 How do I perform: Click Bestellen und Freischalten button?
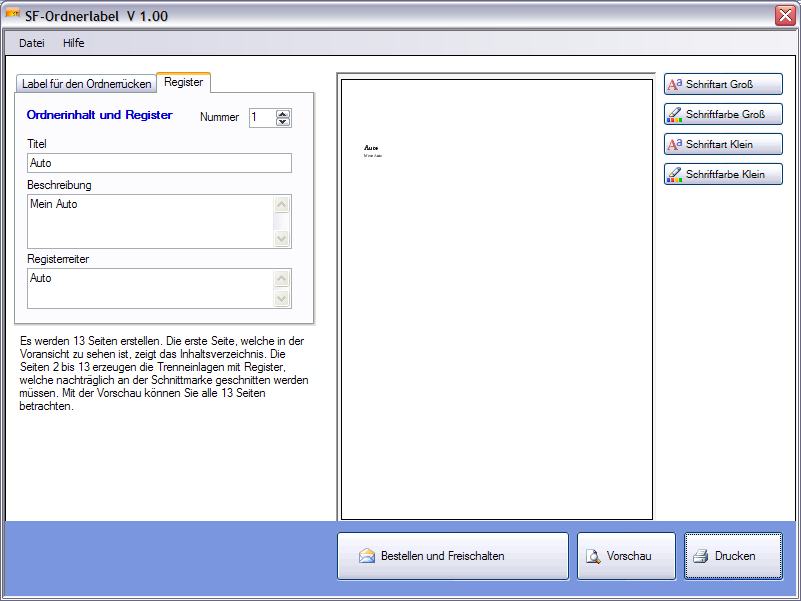tap(453, 556)
